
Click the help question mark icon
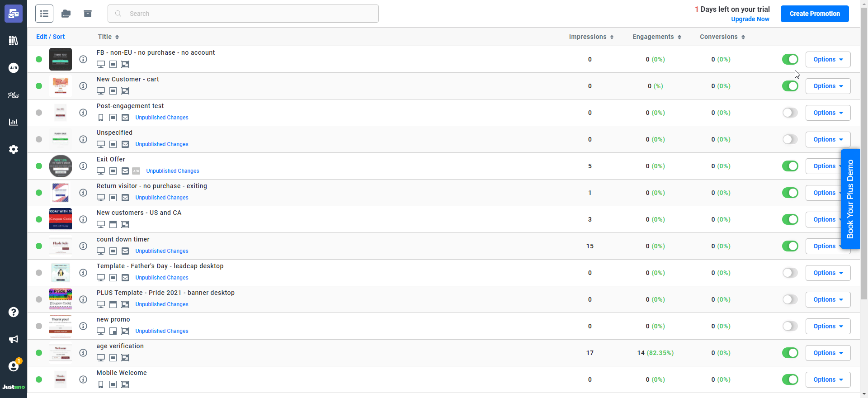pos(14,312)
